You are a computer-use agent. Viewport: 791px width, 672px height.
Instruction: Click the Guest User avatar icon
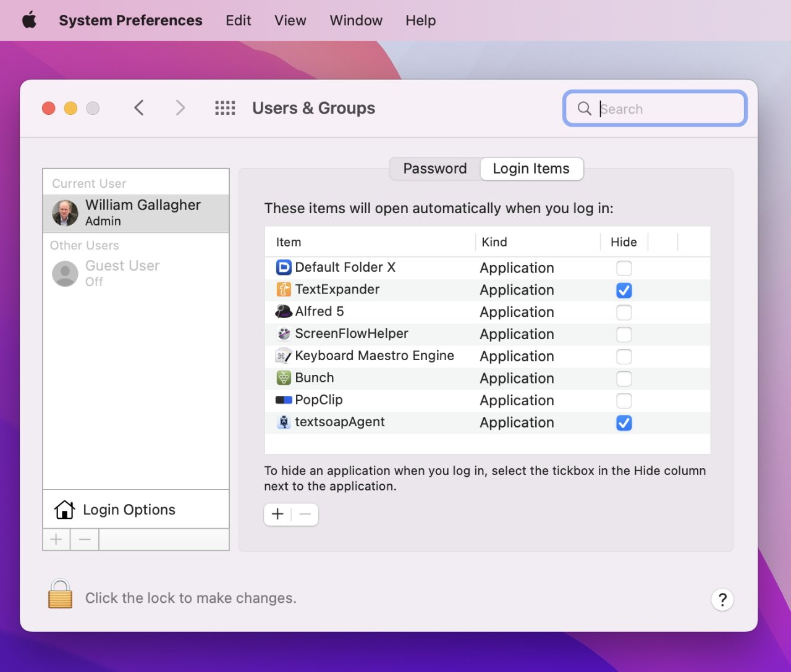coord(65,274)
